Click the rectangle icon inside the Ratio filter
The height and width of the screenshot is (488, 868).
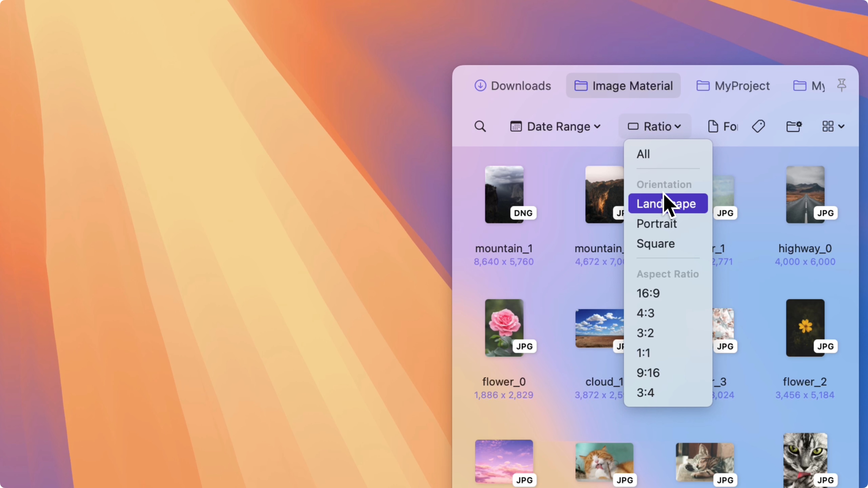tap(633, 126)
